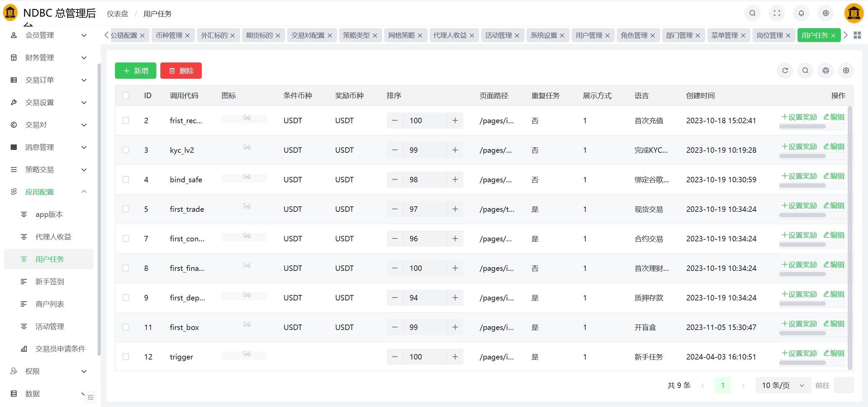
Task: Select checkbox for kyc_lv2 row
Action: pos(125,150)
